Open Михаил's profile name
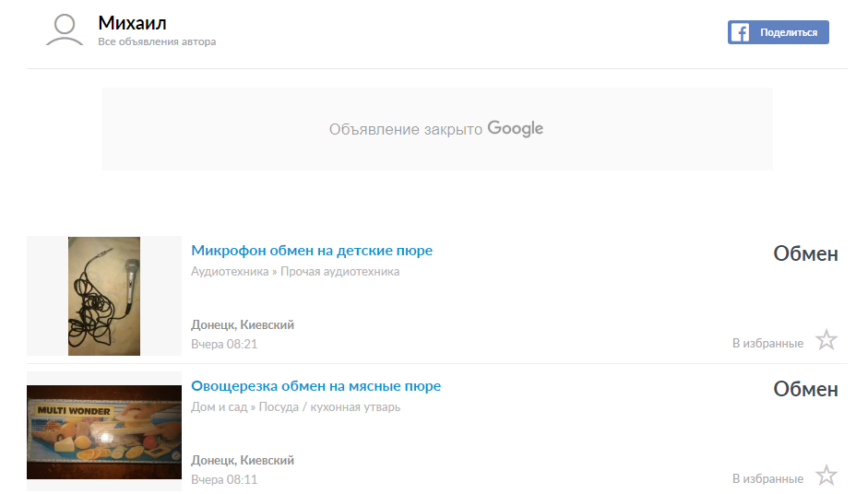The height and width of the screenshot is (494, 868). coord(132,23)
